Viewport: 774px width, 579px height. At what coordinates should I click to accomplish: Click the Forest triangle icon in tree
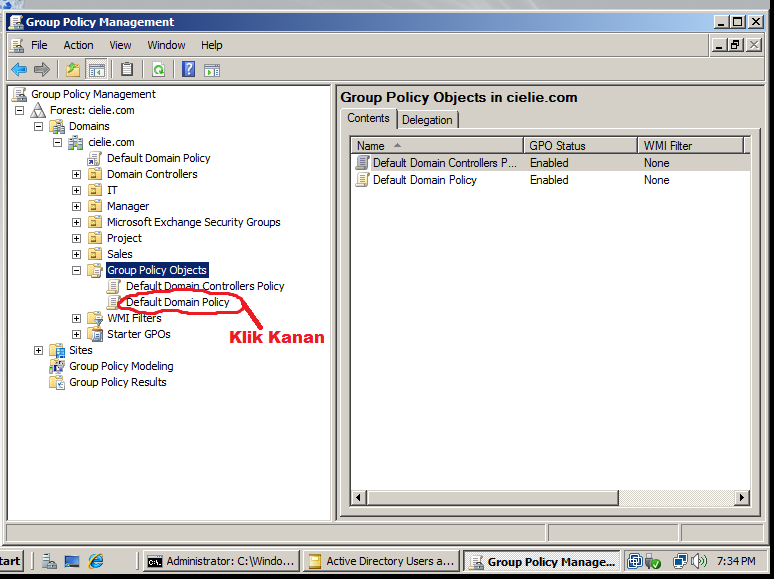pos(38,110)
